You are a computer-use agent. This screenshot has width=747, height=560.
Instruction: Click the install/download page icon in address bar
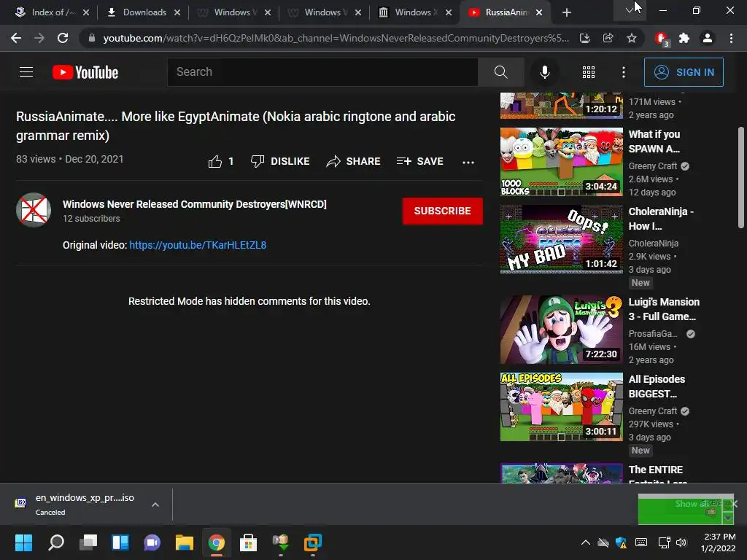pyautogui.click(x=584, y=38)
